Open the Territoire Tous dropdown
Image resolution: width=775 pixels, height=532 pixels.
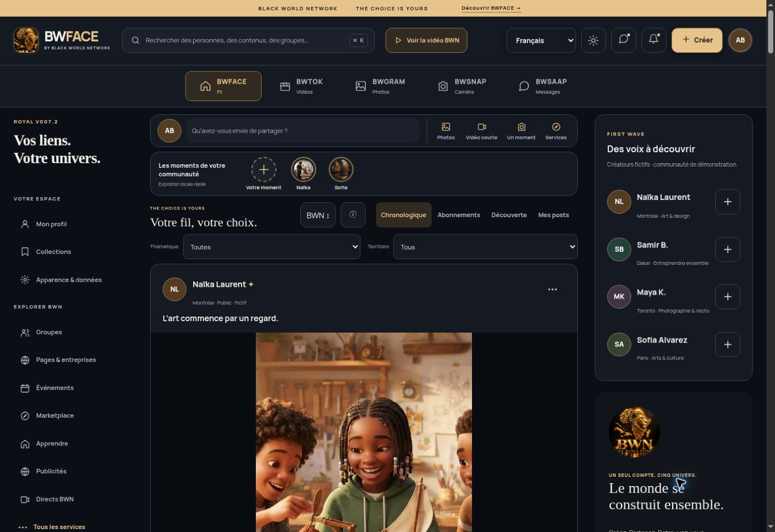tap(485, 247)
